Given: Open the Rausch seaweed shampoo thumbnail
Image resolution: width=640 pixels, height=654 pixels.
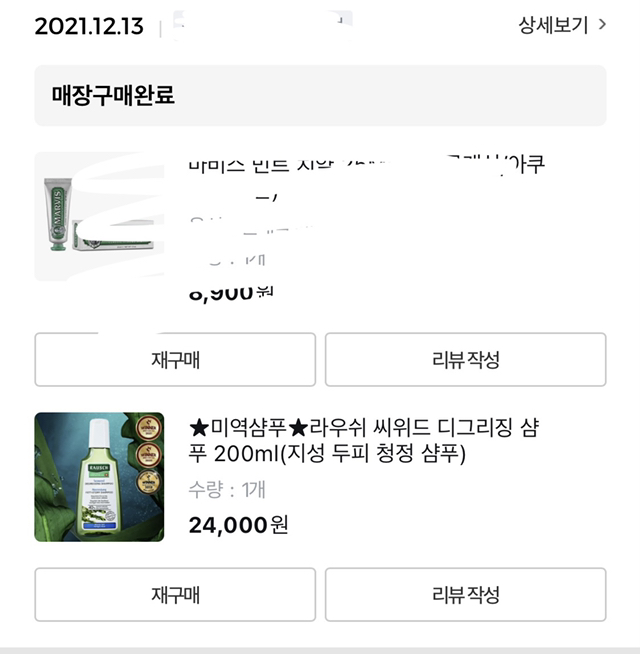Looking at the screenshot, I should (99, 477).
